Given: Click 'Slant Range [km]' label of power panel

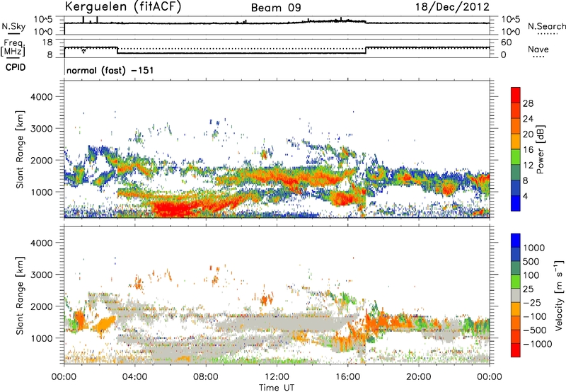Looking at the screenshot, I should (20, 149).
